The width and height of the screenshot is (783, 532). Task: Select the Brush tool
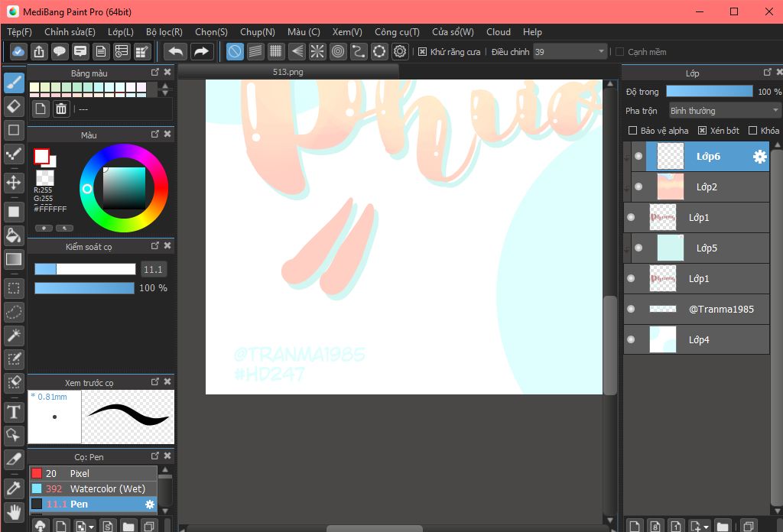click(14, 83)
